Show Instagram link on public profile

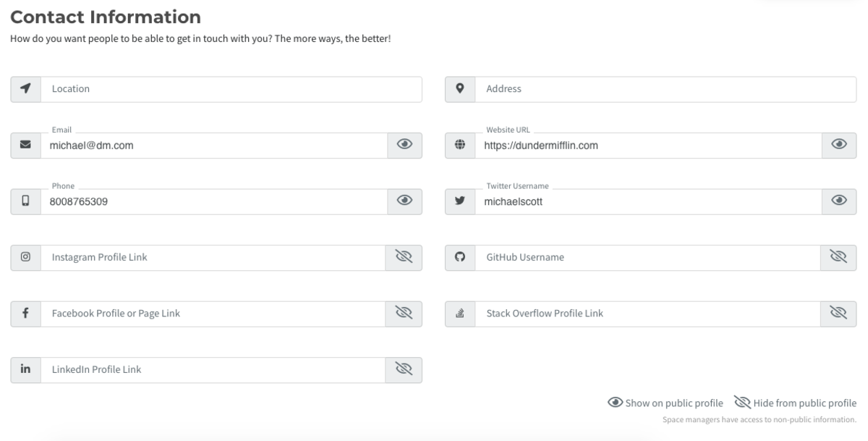(404, 257)
